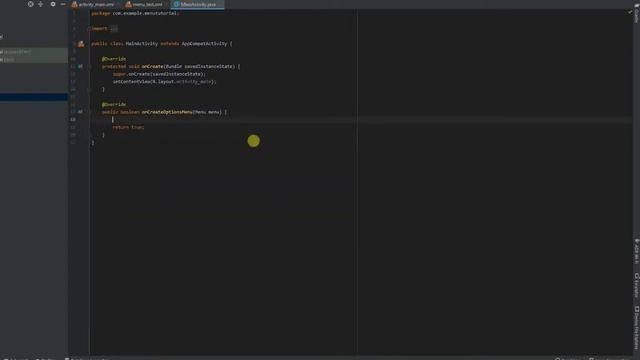The image size is (640, 360).
Task: Expand the folded import block ellipsis
Action: (x=114, y=29)
